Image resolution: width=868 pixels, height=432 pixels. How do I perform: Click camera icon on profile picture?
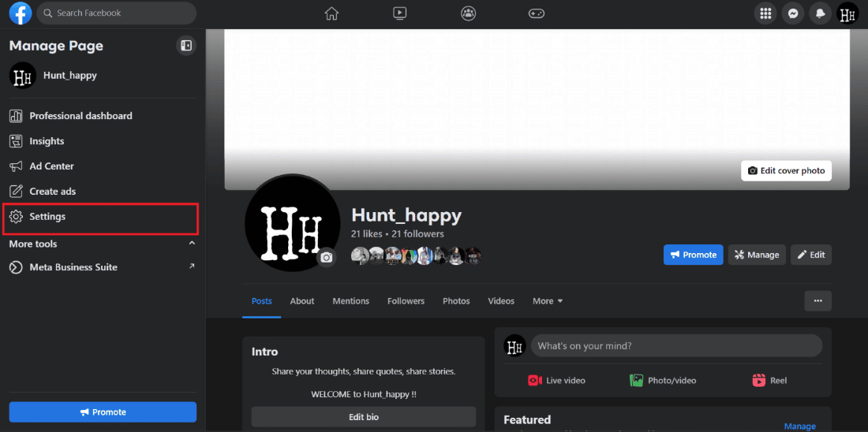coord(327,257)
